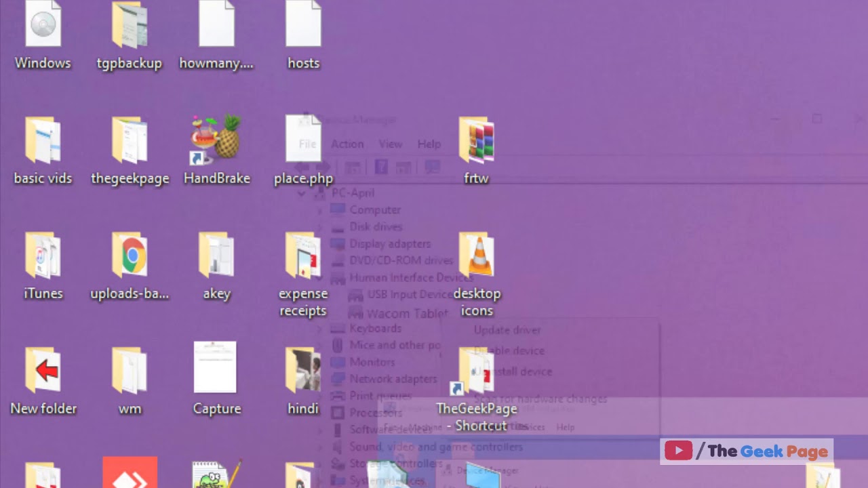The width and height of the screenshot is (868, 488).
Task: Select Keyboards in the device tree
Action: [375, 329]
